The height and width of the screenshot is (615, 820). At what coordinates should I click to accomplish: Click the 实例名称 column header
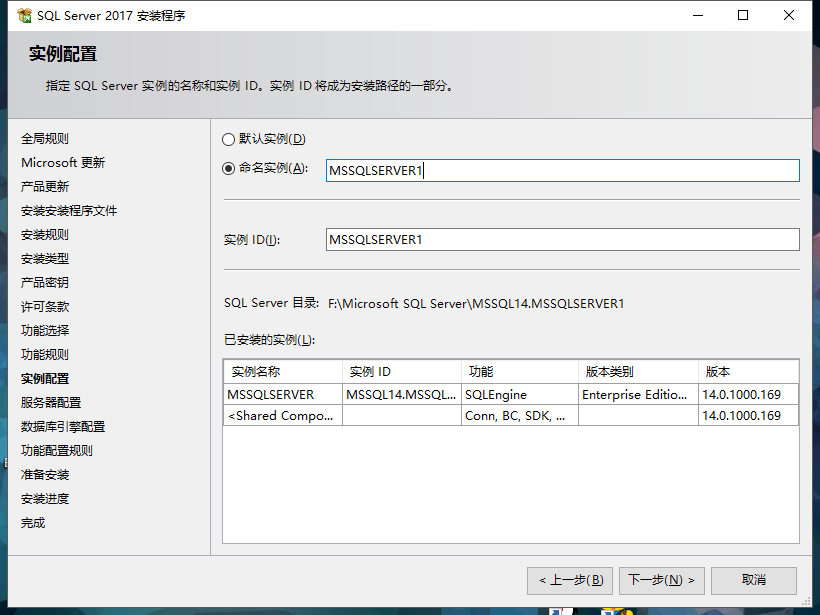[282, 372]
